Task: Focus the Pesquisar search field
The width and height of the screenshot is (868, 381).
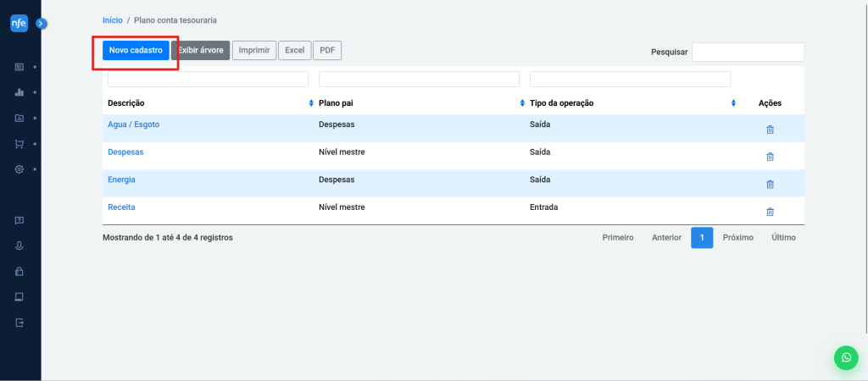Action: (748, 52)
